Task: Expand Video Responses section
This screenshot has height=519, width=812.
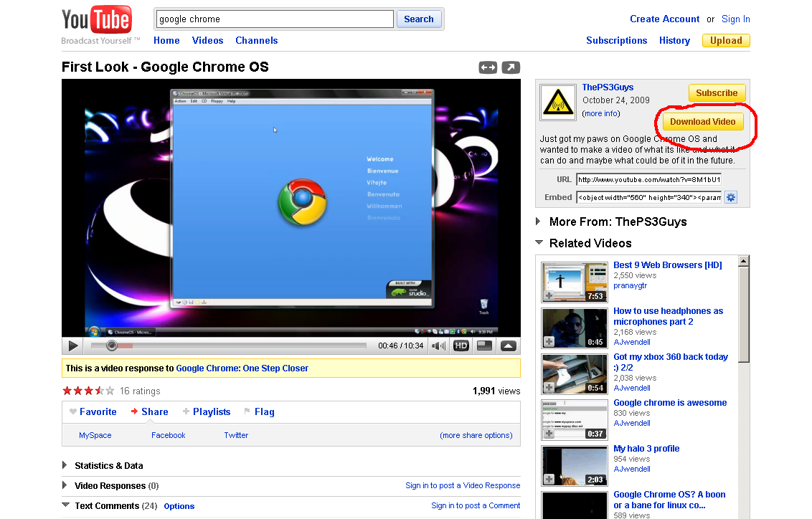Action: pyautogui.click(x=65, y=485)
